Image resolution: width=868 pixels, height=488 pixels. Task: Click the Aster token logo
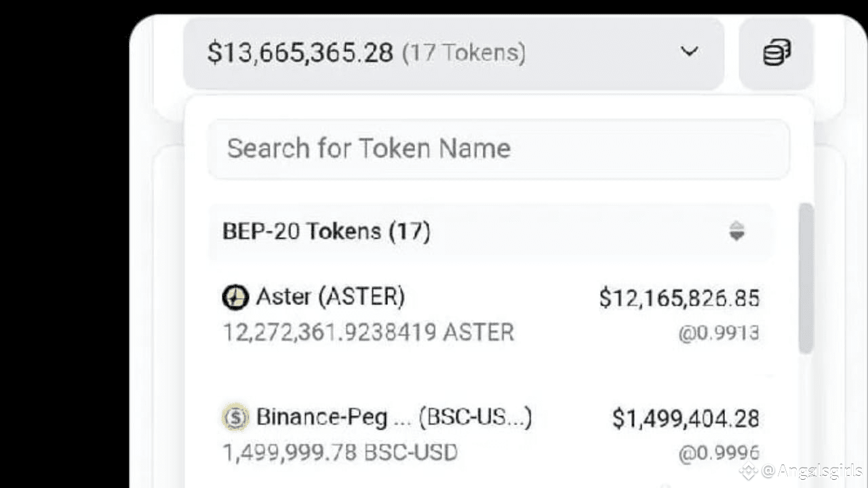(x=235, y=298)
